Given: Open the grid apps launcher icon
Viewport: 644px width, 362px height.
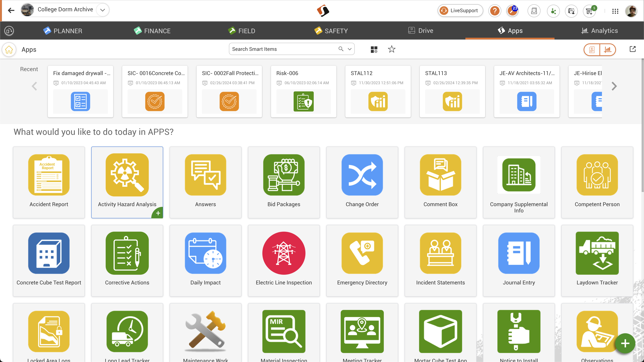Looking at the screenshot, I should [615, 11].
